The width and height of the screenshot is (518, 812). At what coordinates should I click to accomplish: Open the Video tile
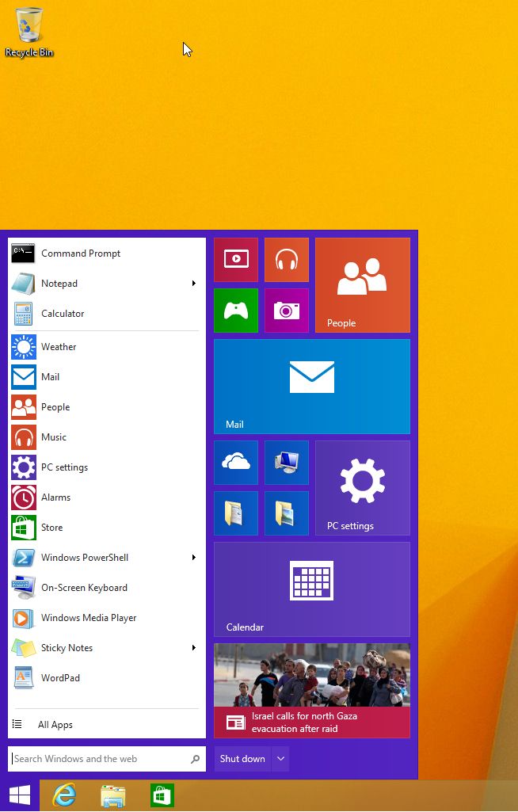(236, 260)
